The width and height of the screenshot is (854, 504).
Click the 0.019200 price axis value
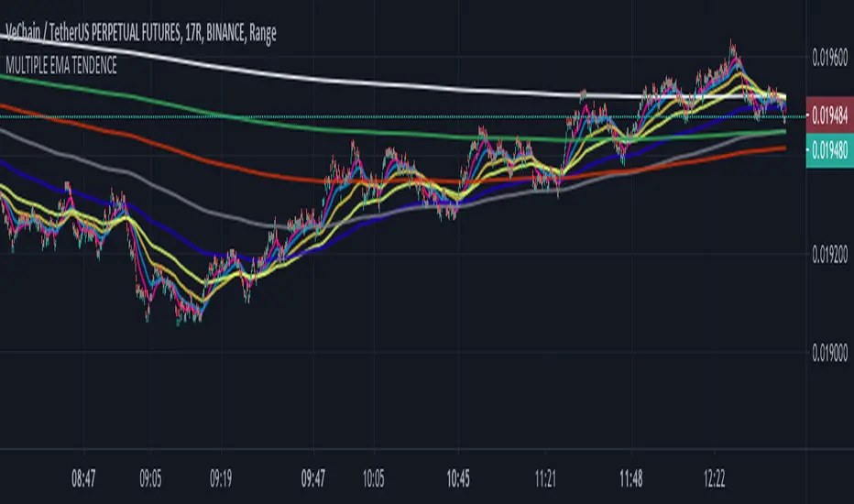pos(829,255)
